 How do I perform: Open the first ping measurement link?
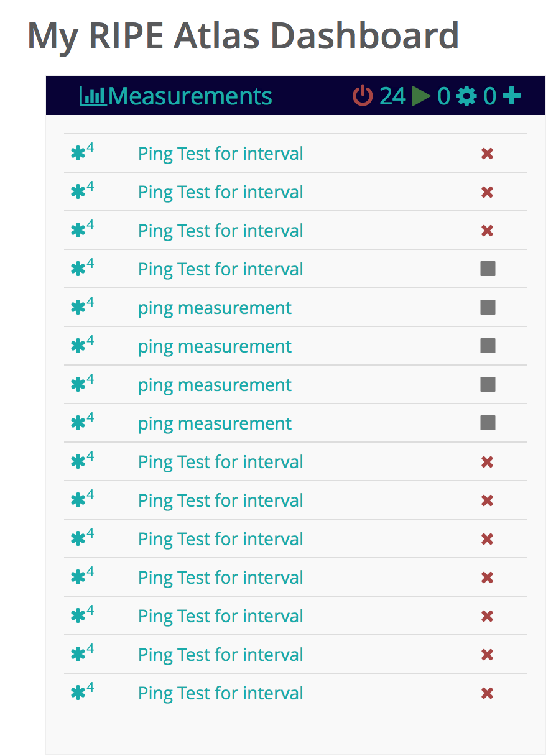point(215,308)
